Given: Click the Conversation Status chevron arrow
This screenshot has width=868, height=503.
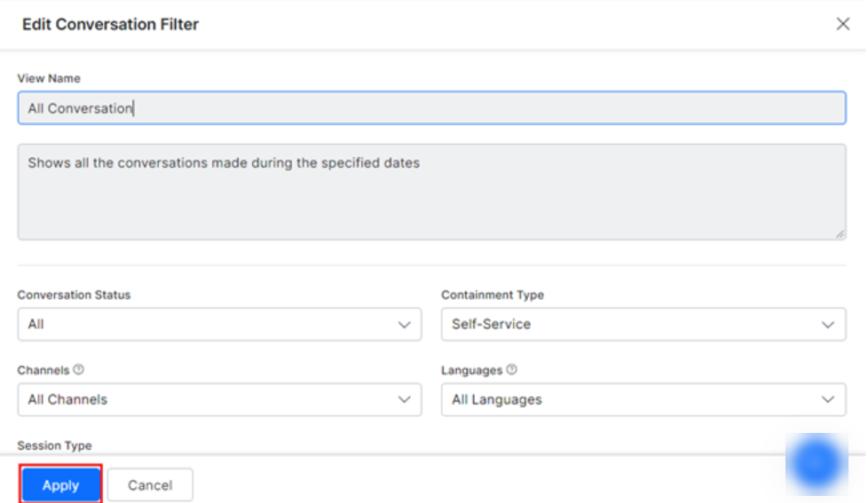Looking at the screenshot, I should [x=404, y=325].
